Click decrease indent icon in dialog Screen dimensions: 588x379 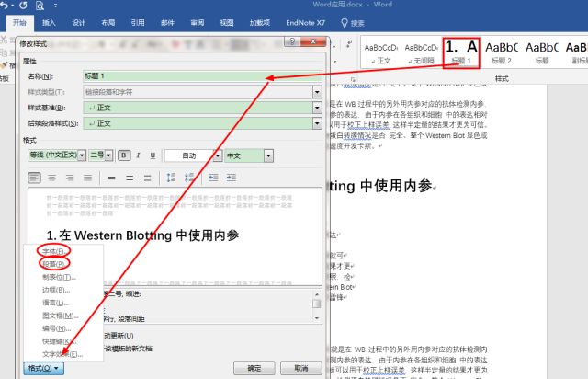coord(213,178)
